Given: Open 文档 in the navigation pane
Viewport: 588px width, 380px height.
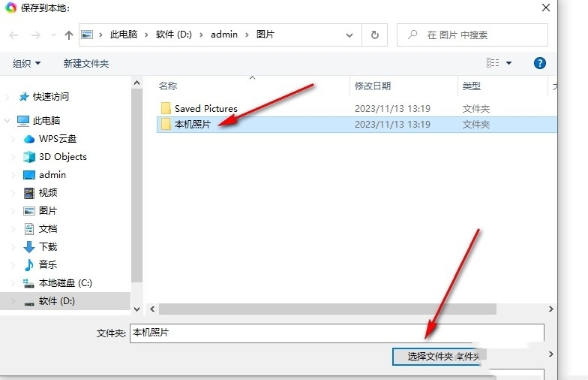Looking at the screenshot, I should [48, 228].
